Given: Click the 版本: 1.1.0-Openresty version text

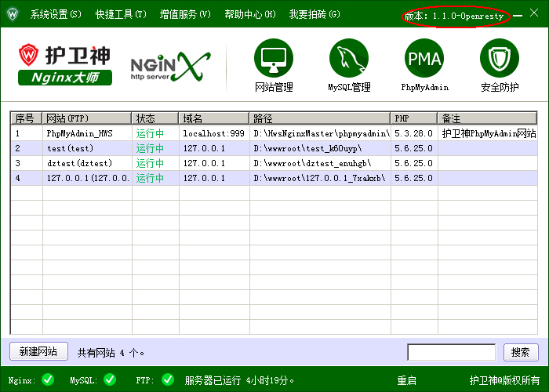Looking at the screenshot, I should [454, 16].
